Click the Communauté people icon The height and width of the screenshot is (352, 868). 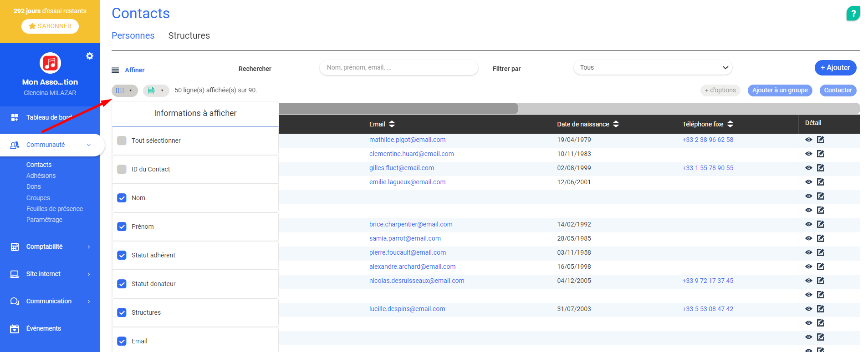click(15, 145)
